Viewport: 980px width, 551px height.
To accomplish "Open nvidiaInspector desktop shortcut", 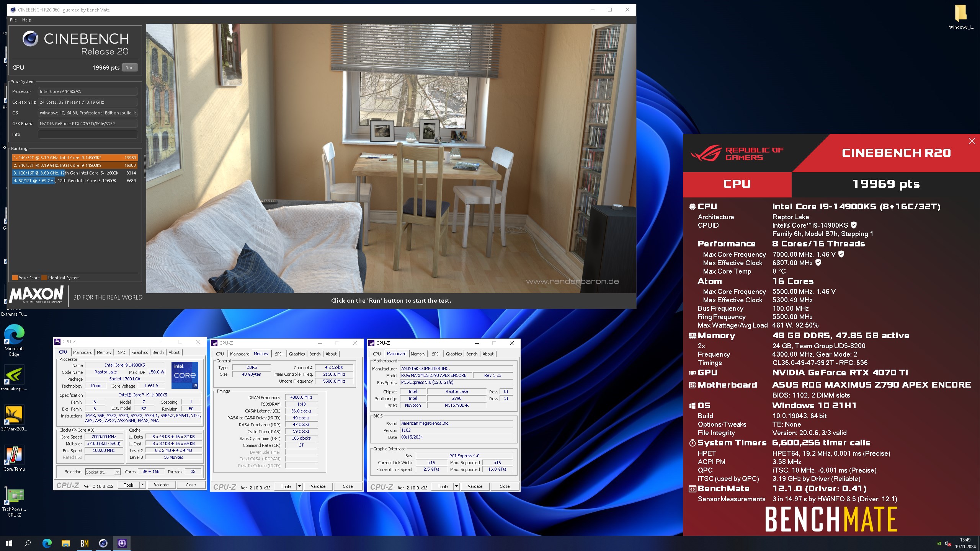I will [x=14, y=378].
